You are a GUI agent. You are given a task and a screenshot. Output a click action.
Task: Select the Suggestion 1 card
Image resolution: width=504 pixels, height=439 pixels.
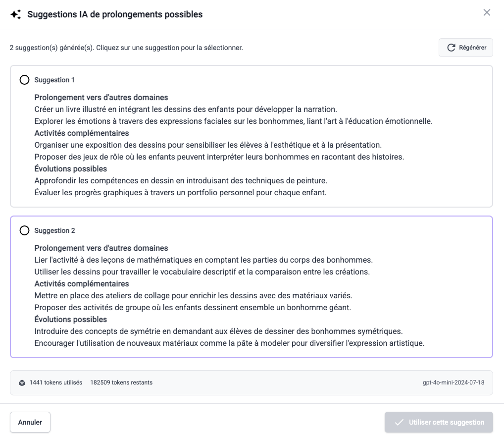click(251, 136)
